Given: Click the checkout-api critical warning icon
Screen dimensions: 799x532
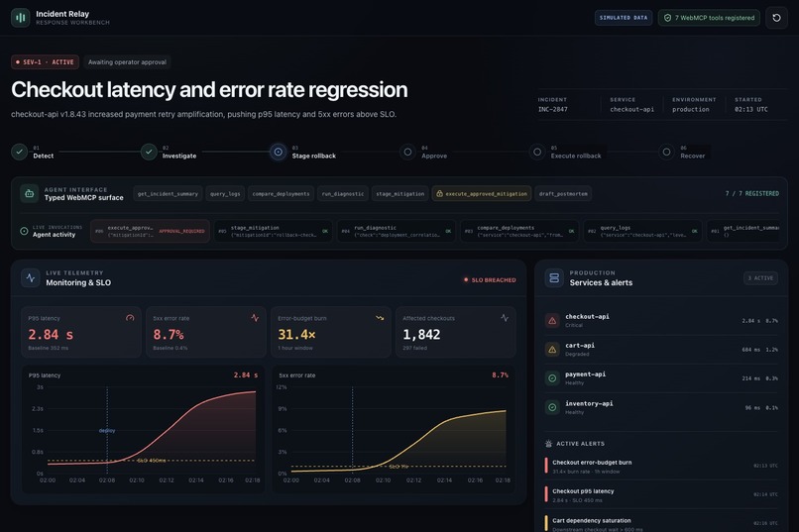Looking at the screenshot, I should click(552, 321).
